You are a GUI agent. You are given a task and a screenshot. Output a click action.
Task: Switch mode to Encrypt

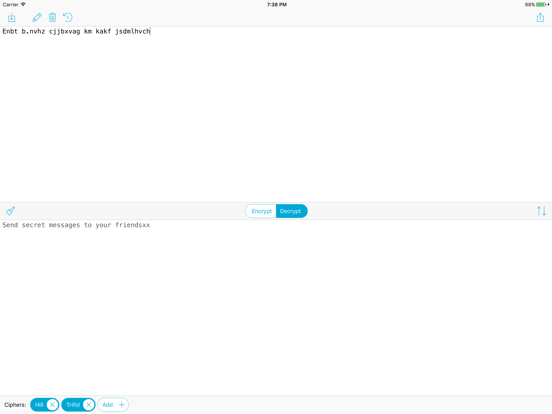click(x=261, y=211)
